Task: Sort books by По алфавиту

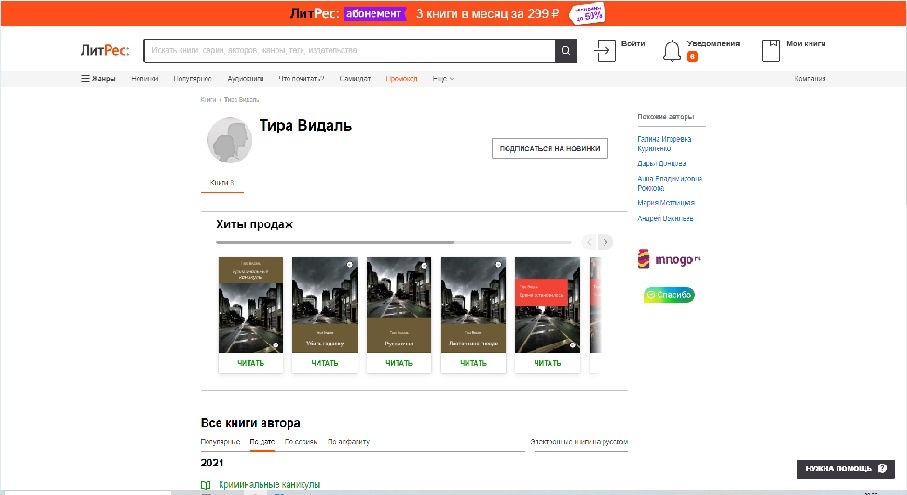Action: 348,442
